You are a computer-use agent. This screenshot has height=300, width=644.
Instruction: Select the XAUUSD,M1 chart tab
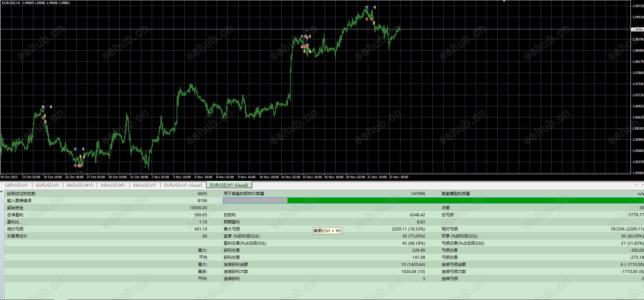113,185
